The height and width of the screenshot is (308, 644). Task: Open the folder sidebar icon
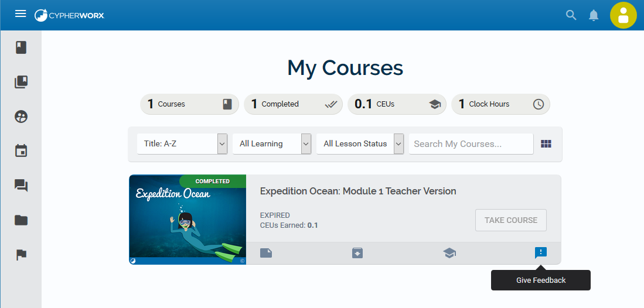pos(21,220)
